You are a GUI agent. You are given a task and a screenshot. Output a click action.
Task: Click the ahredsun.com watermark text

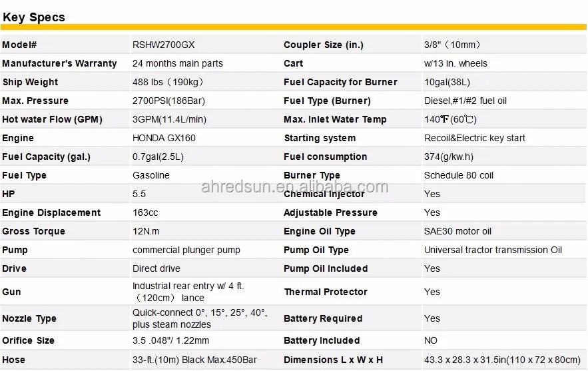coord(294,186)
